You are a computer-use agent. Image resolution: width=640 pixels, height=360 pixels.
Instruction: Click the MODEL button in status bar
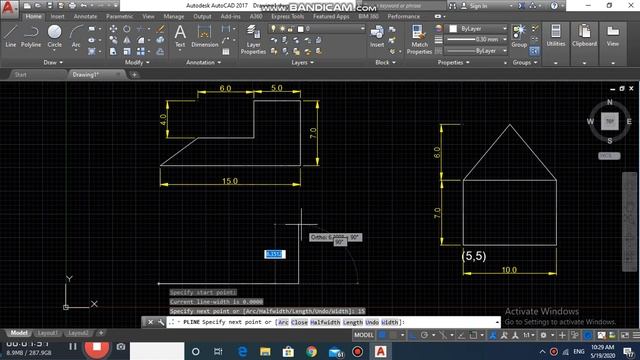tap(363, 335)
